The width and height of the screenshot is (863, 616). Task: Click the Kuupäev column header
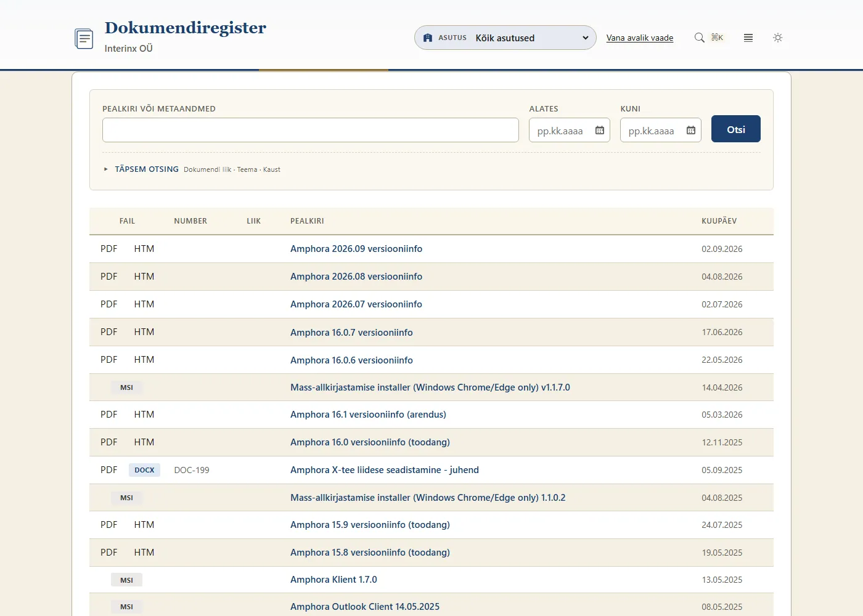tap(719, 221)
